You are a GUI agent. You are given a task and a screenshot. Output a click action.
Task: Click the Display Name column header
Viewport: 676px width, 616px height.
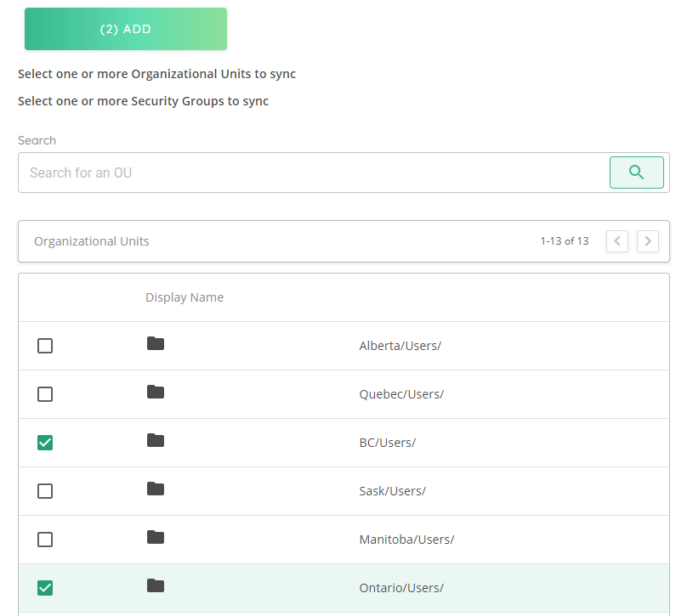(185, 297)
